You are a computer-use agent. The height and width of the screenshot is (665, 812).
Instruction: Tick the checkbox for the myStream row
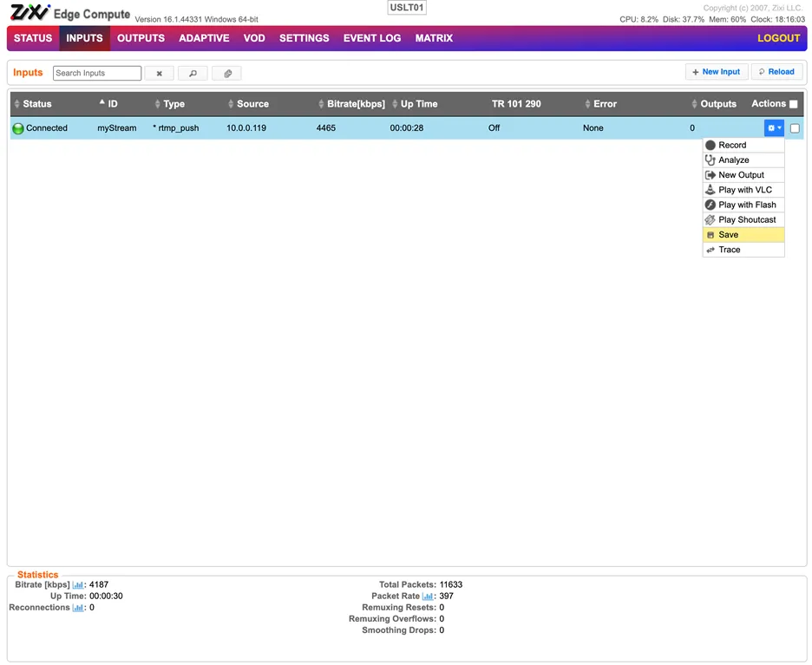[x=795, y=128]
